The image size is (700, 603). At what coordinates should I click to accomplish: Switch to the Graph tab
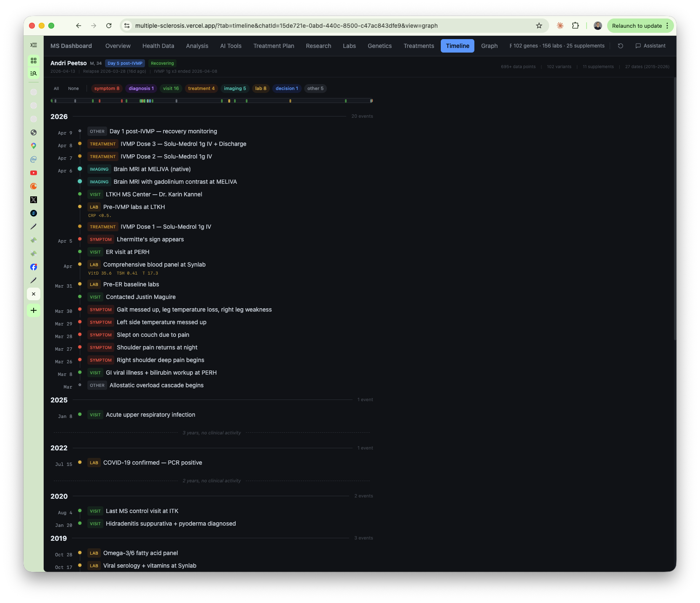(x=489, y=46)
